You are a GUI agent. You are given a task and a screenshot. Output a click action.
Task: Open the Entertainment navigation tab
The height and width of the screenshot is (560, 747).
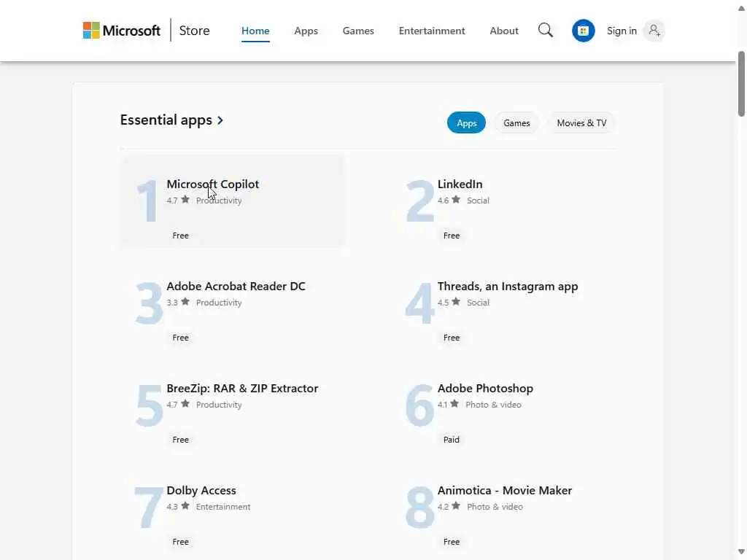coord(432,31)
